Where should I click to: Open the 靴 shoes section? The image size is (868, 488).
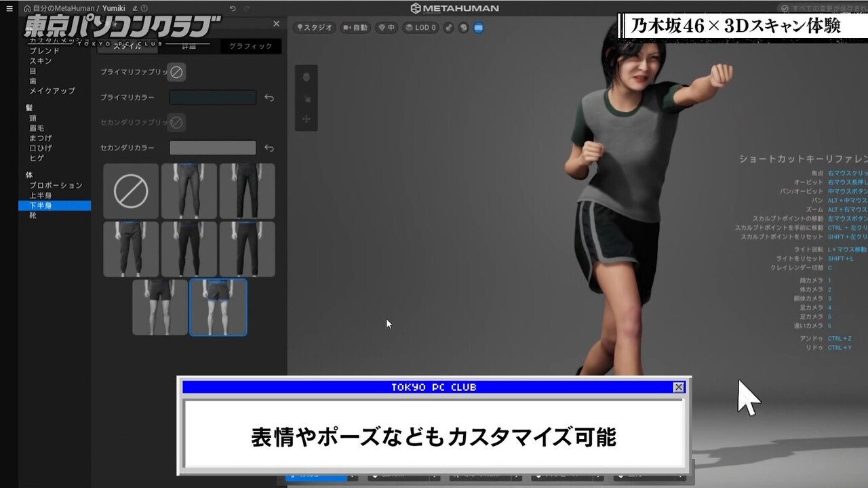click(33, 216)
